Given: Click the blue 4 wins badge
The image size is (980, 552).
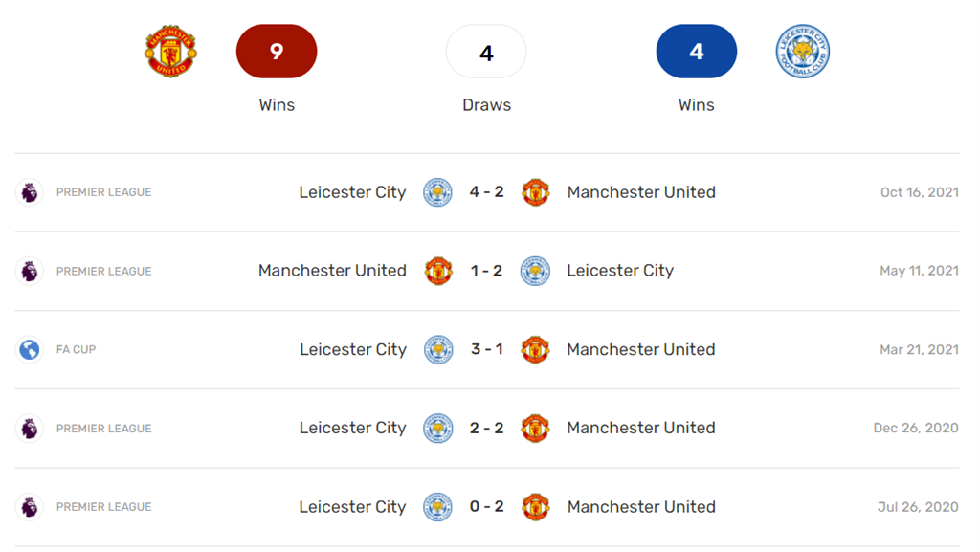Looking at the screenshot, I should pyautogui.click(x=696, y=52).
